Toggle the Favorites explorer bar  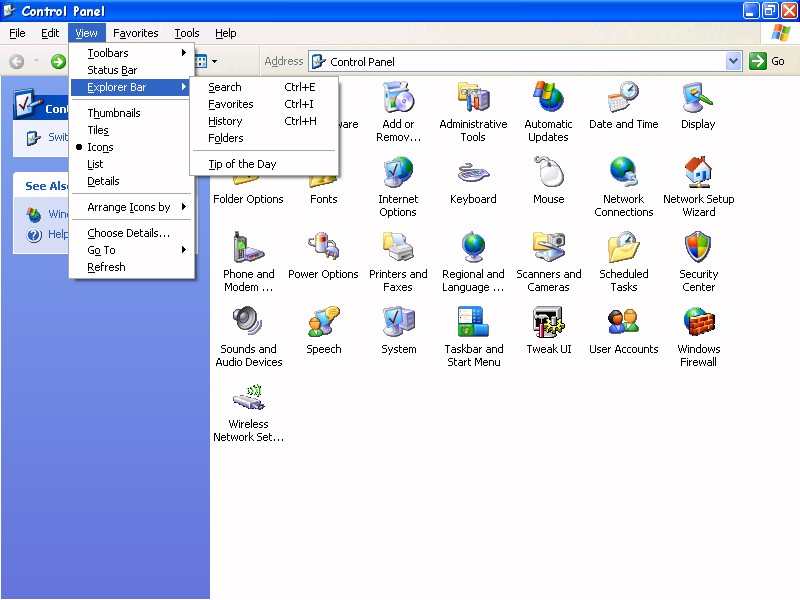tap(264, 104)
